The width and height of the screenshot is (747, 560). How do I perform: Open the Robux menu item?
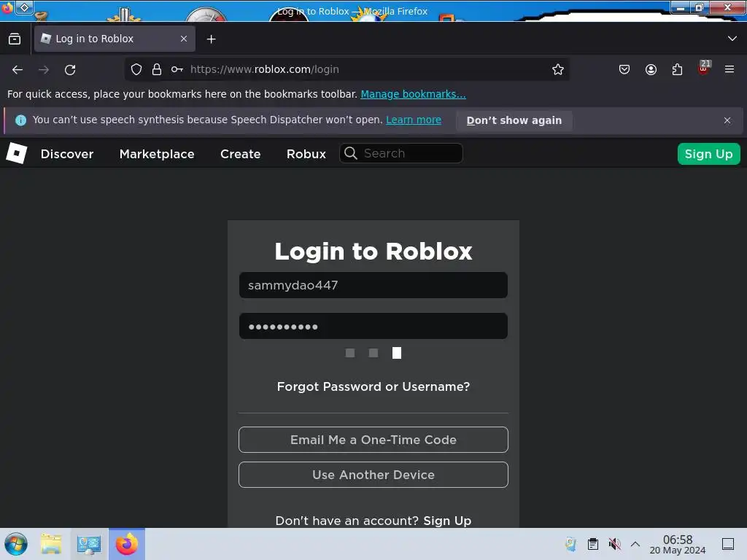[306, 154]
